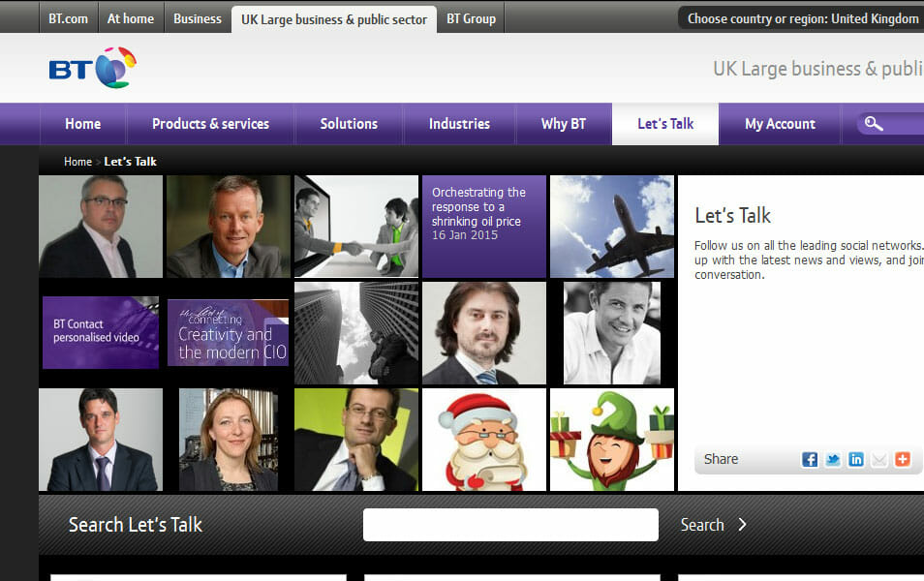Click the BT logo
924x581 pixels.
pos(93,68)
